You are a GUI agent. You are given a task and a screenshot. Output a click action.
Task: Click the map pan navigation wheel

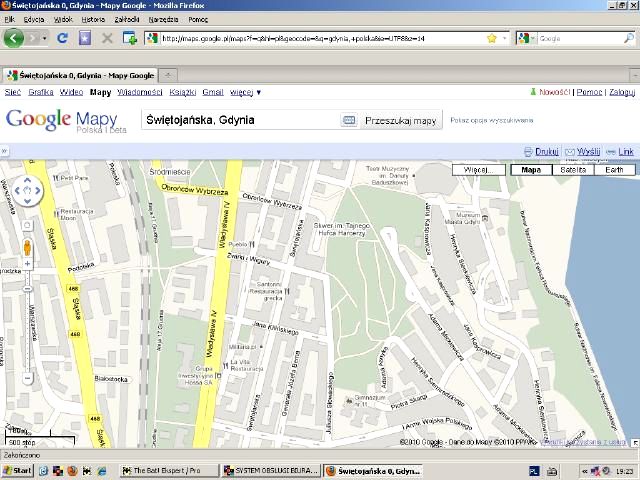point(27,190)
